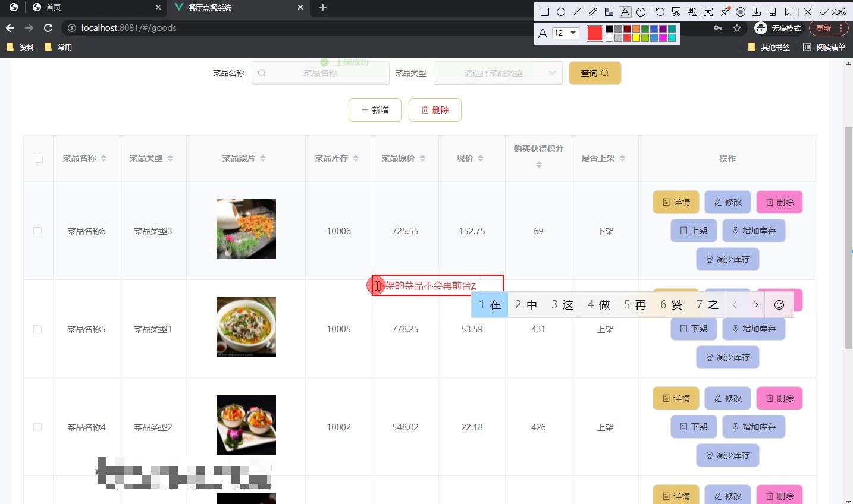Click 下架 for 菜品名称5
Screen dimensions: 853x504
[x=694, y=329]
